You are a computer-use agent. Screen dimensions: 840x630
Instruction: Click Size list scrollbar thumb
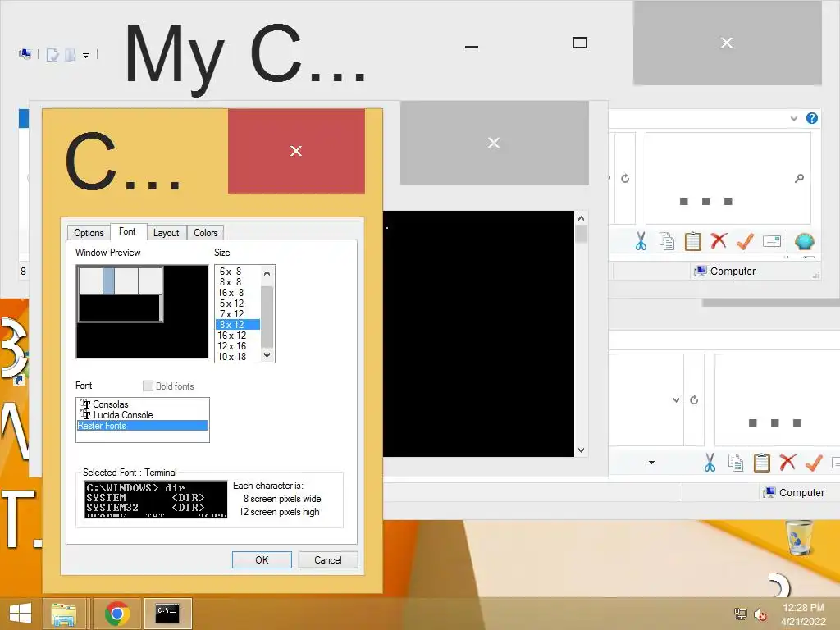tap(267, 316)
